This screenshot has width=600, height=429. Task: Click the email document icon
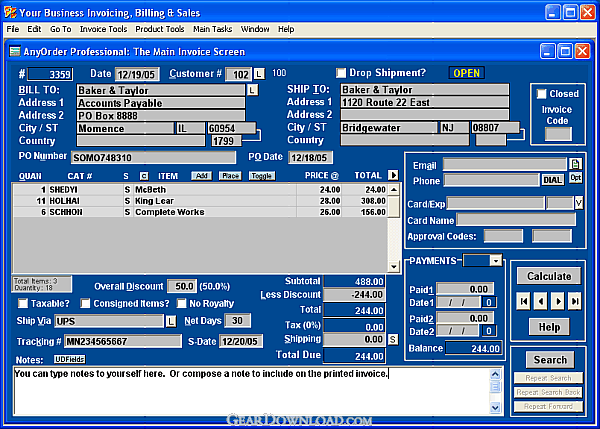(x=575, y=164)
